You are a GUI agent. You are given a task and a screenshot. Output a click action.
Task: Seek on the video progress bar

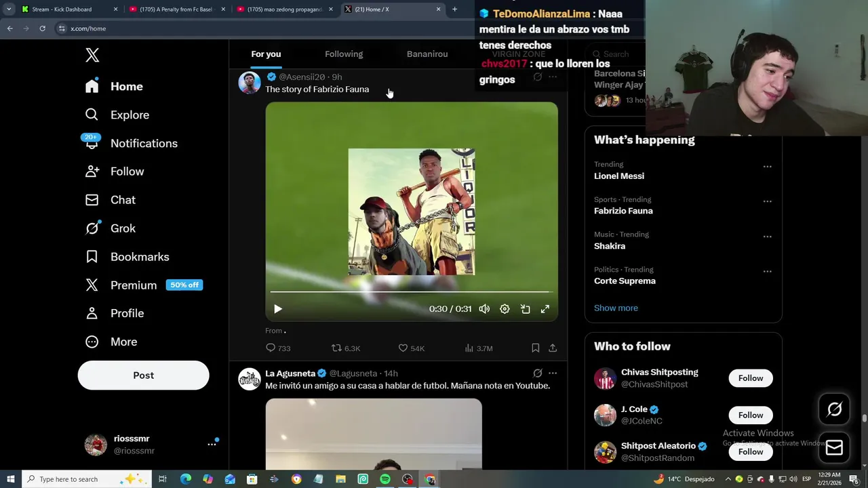point(411,292)
